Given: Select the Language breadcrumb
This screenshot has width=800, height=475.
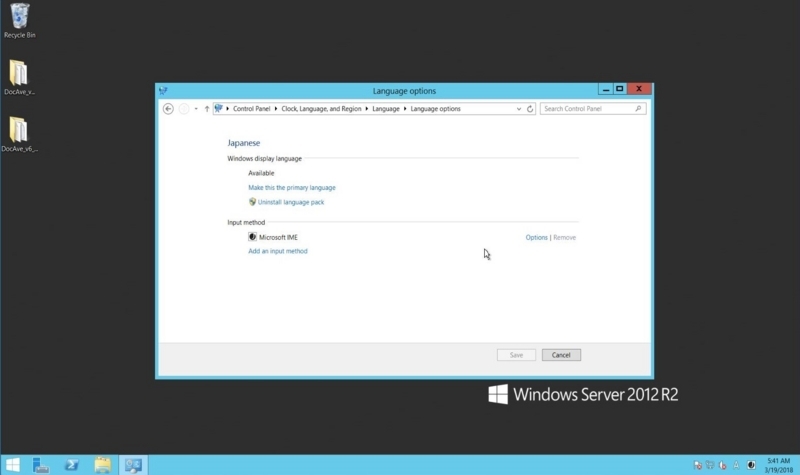Looking at the screenshot, I should coord(386,109).
